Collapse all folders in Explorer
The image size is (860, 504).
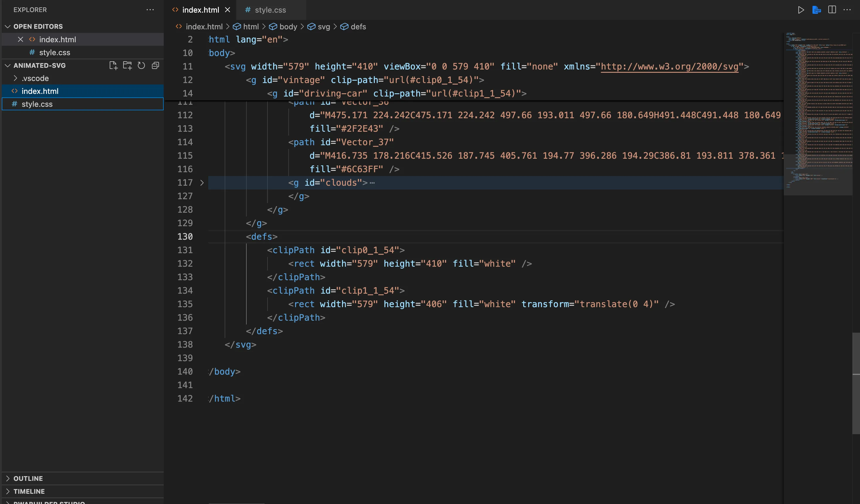155,65
